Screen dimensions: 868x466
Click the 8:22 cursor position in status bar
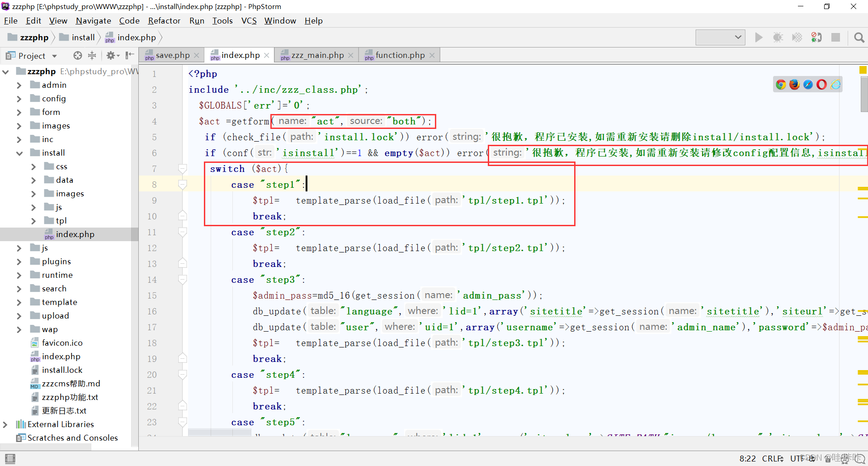[747, 458]
